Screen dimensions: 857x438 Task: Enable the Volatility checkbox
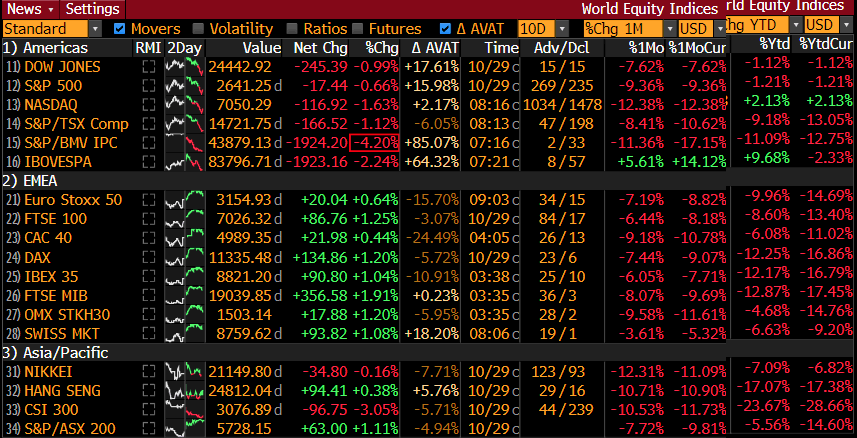(198, 28)
